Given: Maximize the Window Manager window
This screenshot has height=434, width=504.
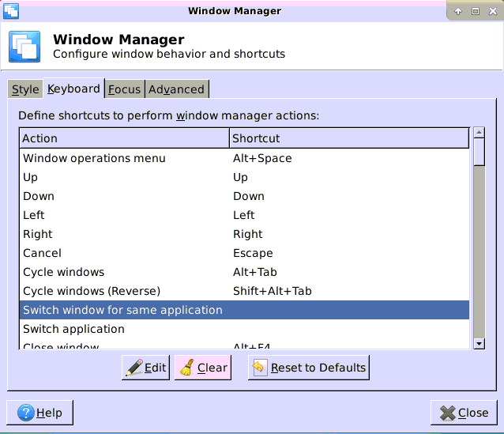Looking at the screenshot, I should click(x=476, y=12).
